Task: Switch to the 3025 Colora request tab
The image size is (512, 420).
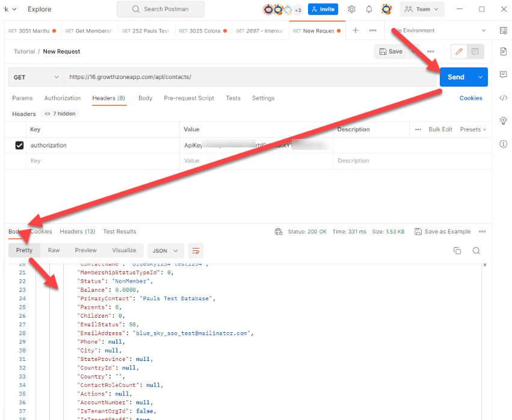Action: coord(203,31)
